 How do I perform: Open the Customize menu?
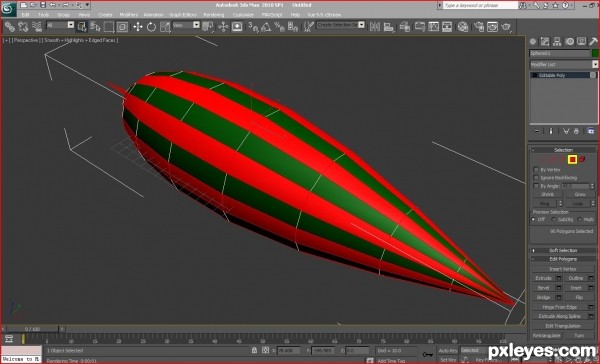point(243,15)
